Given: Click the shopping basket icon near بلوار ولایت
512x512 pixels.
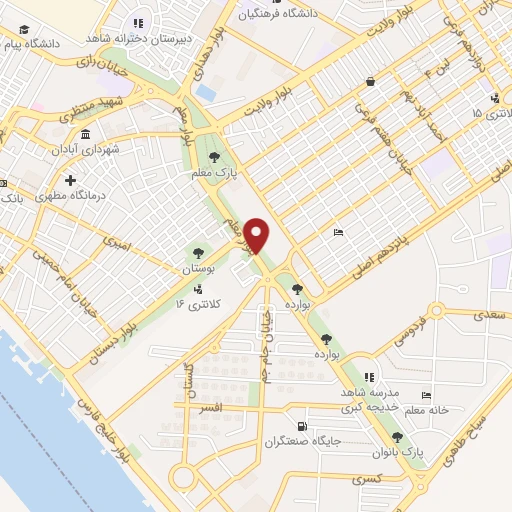Looking at the screenshot, I should [370, 81].
